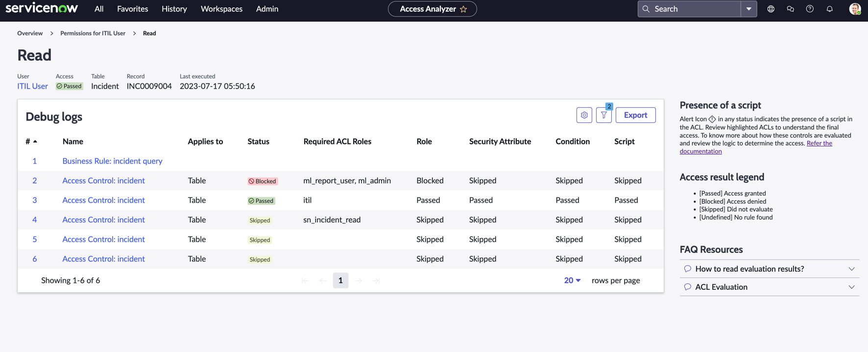Click the Condition column header

point(572,141)
